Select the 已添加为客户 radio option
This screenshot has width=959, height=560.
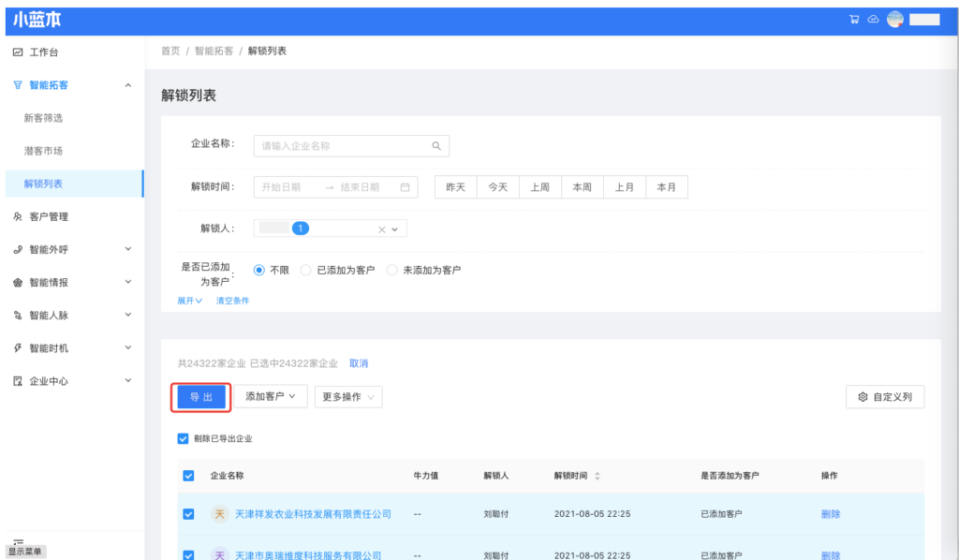pyautogui.click(x=306, y=271)
